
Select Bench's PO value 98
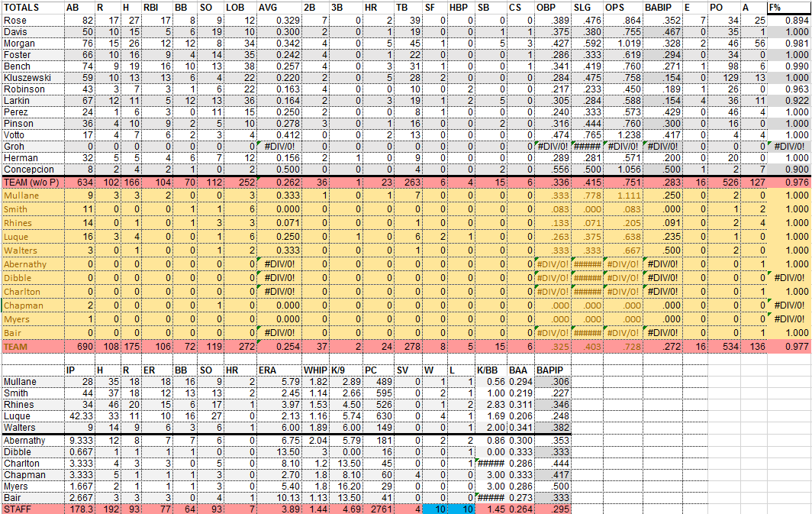coord(723,66)
